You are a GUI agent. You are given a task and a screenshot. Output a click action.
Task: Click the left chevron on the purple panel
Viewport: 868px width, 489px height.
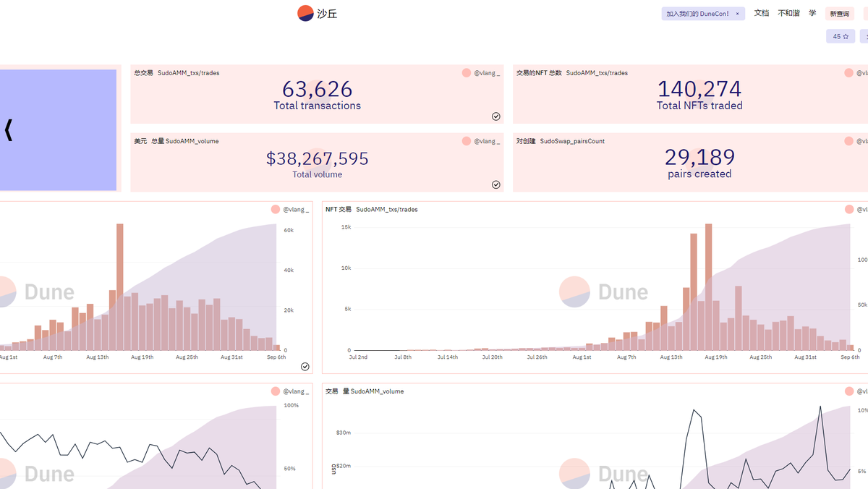(8, 130)
